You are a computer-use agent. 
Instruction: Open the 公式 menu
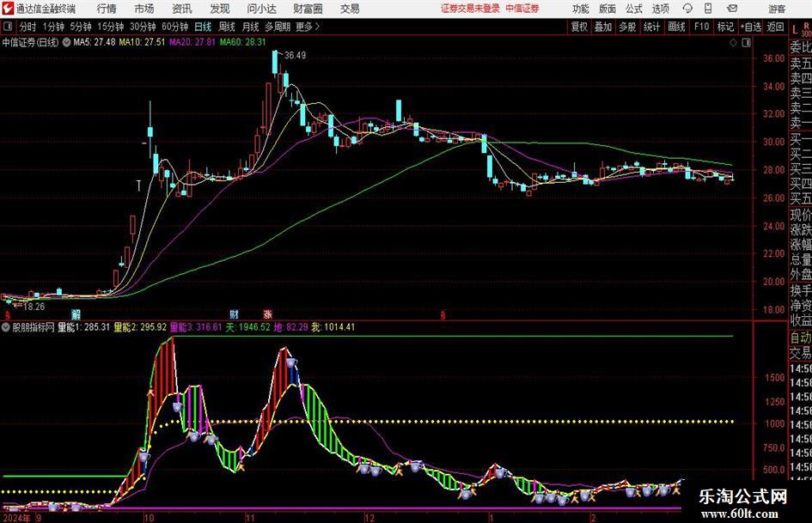coord(634,9)
